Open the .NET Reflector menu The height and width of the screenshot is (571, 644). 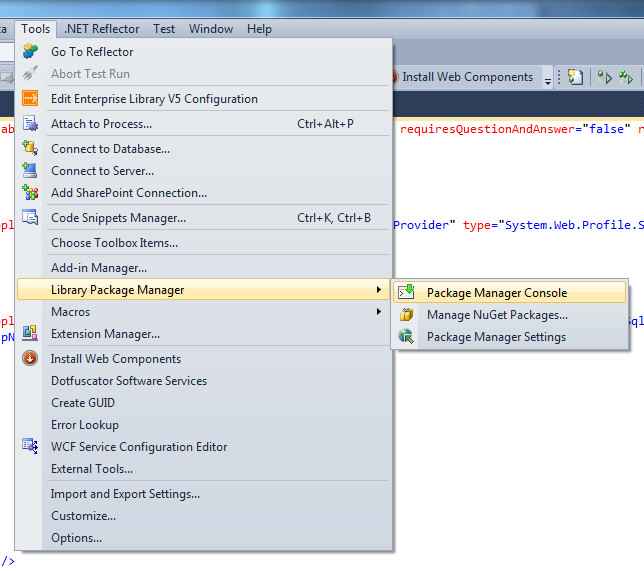[101, 29]
